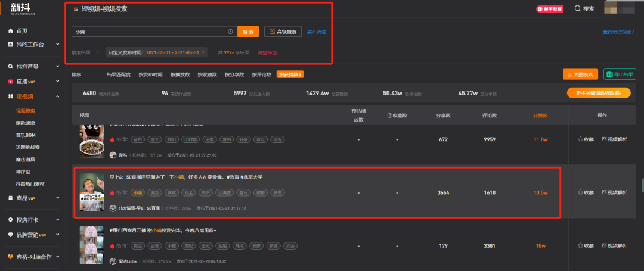The height and width of the screenshot is (271, 644).
Task: Click the 导出结果 export button
Action: [620, 74]
